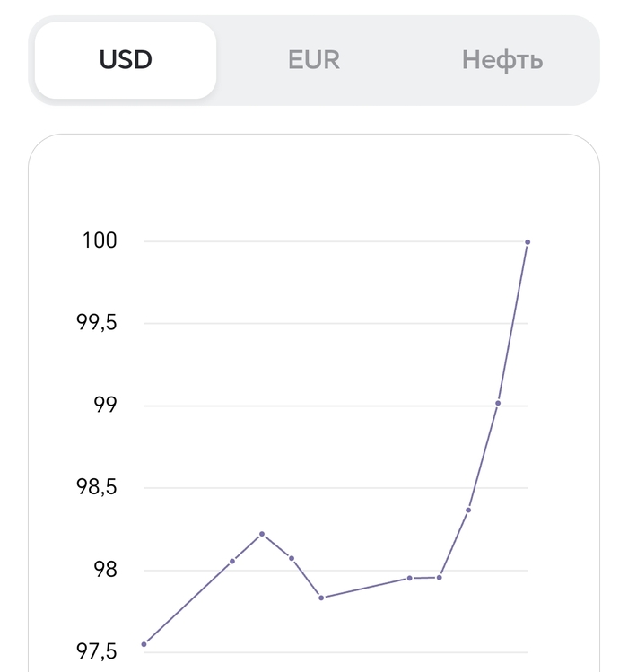Click the 99,5 y-axis label

97,323
